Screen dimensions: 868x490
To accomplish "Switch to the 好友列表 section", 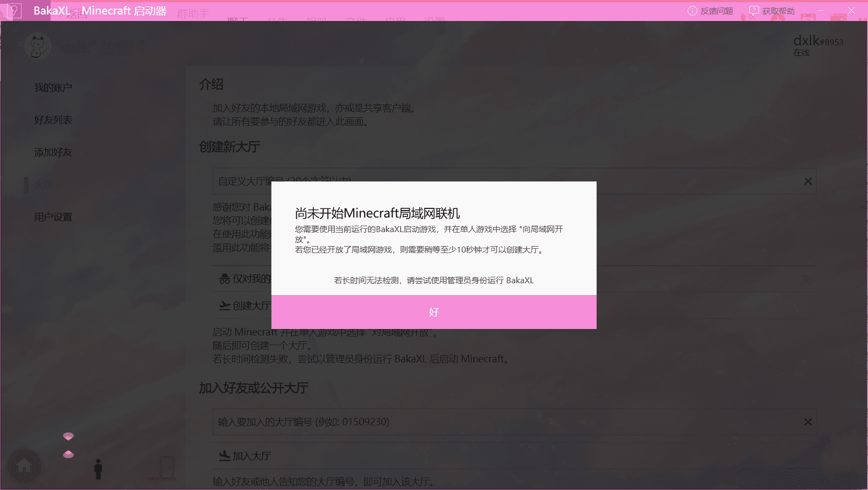I will click(x=52, y=120).
